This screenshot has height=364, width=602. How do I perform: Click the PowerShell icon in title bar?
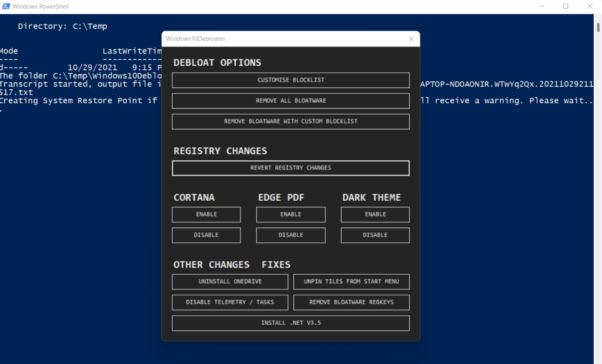pos(6,6)
